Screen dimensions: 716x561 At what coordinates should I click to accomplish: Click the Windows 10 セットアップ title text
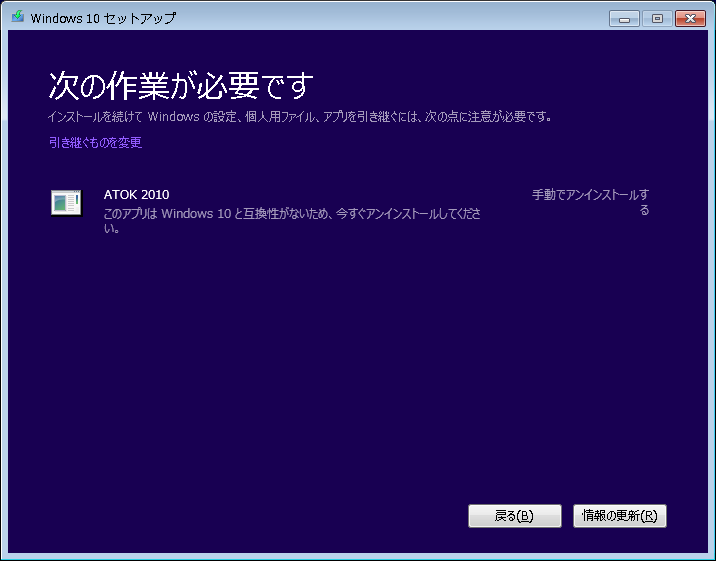103,18
